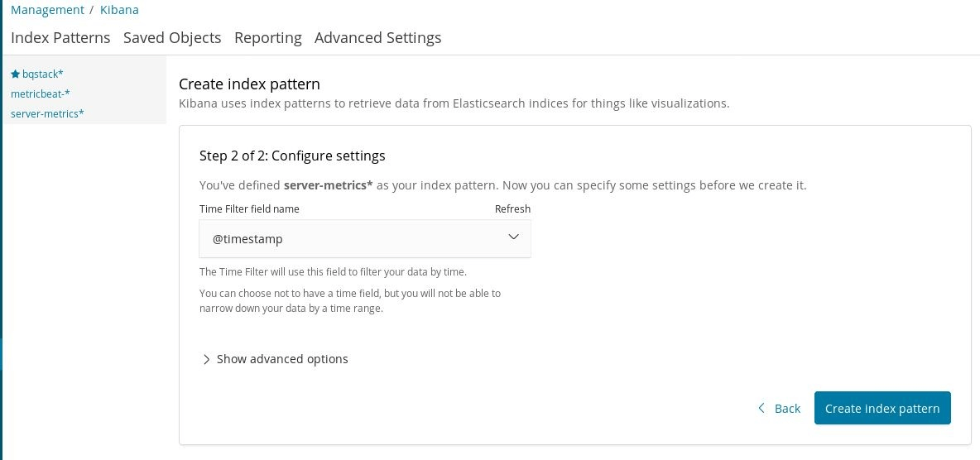
Task: Open the Advanced Settings tab
Action: 377,37
